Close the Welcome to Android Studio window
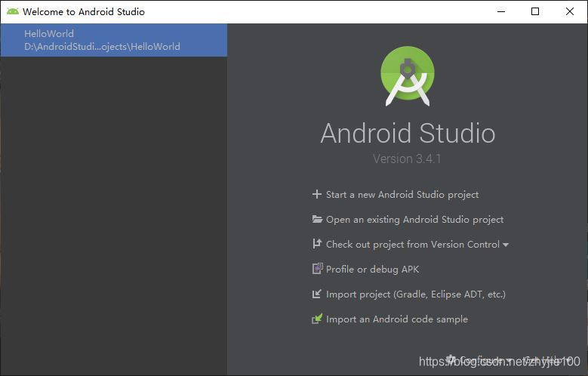588x376 pixels. (570, 11)
